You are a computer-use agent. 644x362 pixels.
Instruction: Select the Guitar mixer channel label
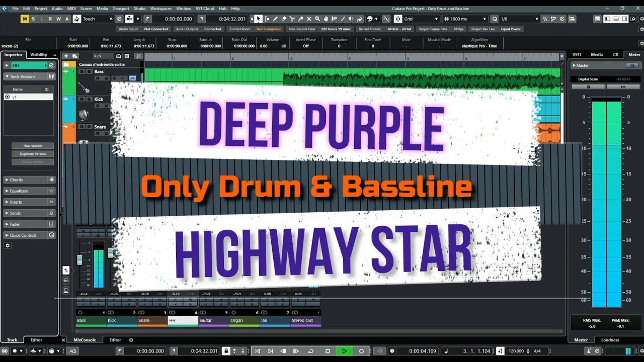pyautogui.click(x=214, y=320)
